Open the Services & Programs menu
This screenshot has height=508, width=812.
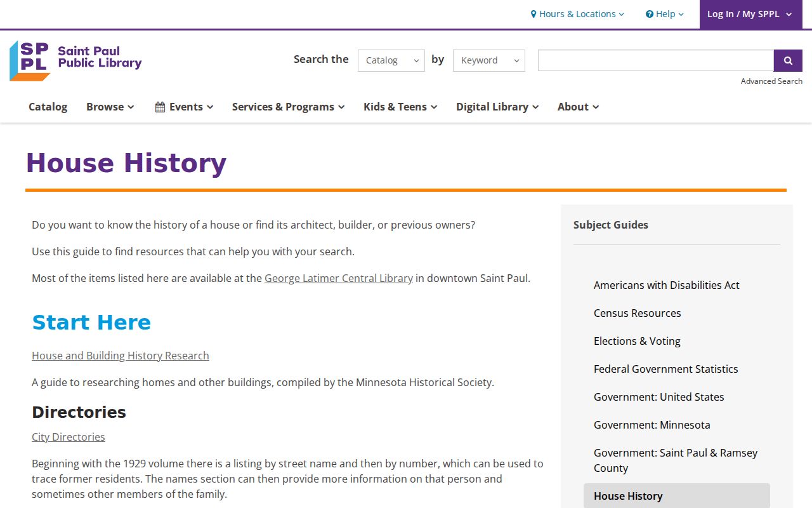[288, 107]
